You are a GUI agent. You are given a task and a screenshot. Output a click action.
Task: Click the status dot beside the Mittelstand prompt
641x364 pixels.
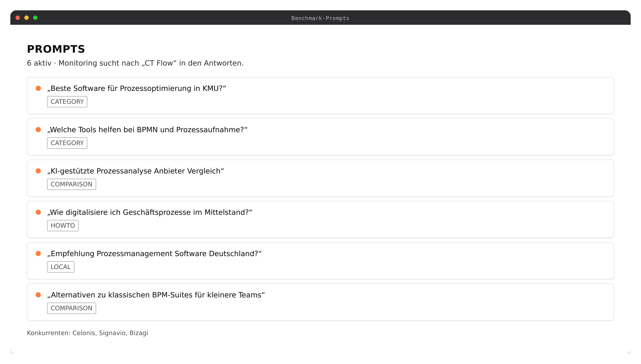click(38, 212)
